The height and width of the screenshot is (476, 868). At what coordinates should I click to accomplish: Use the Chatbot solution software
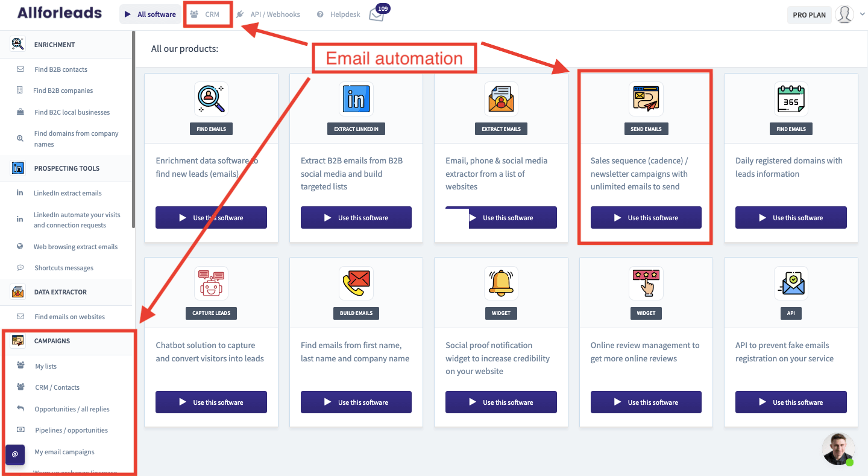tap(211, 402)
